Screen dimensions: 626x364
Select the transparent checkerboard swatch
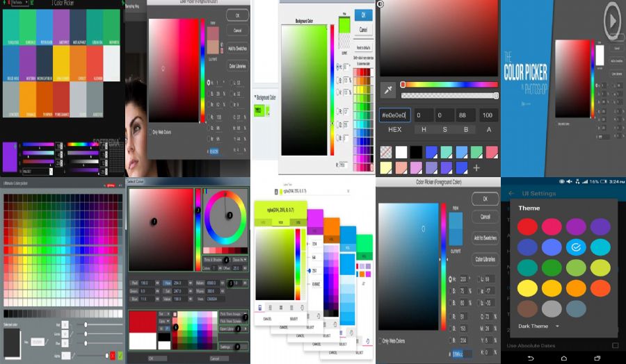(x=386, y=151)
